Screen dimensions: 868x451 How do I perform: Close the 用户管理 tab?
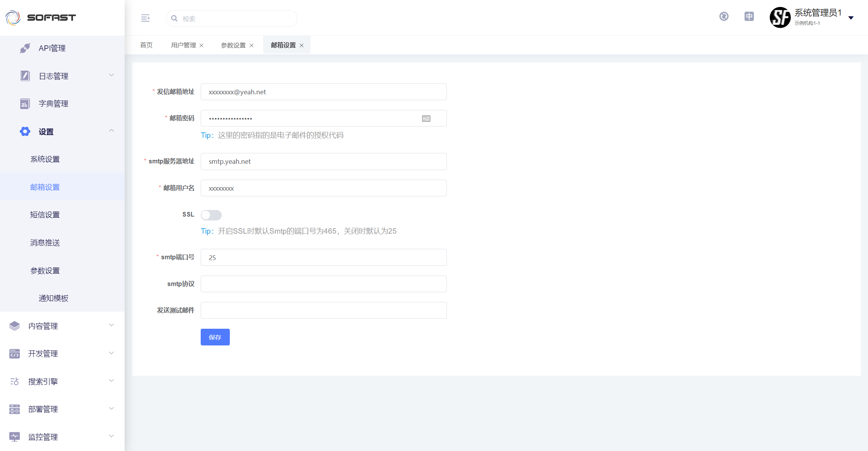201,45
